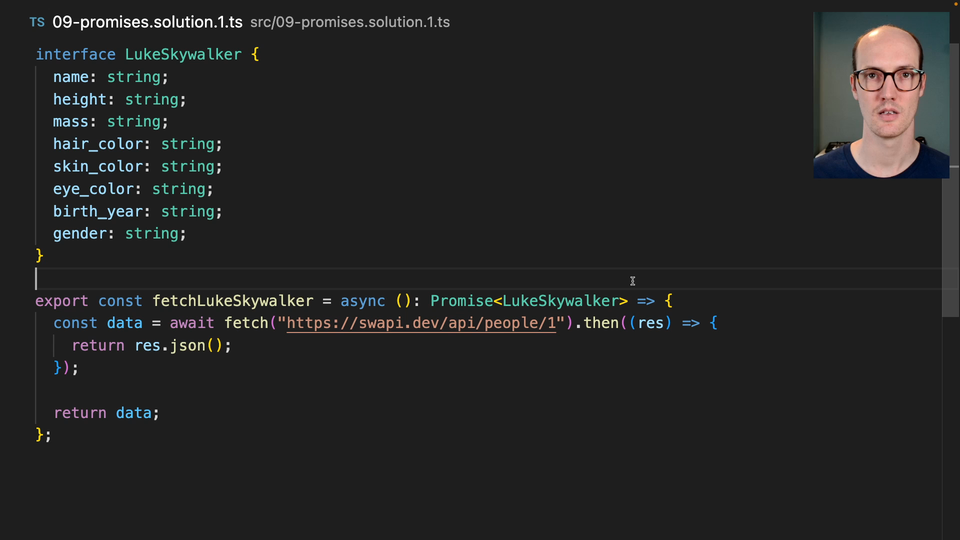
Task: Place cursor on the empty line after interface
Action: click(300, 278)
